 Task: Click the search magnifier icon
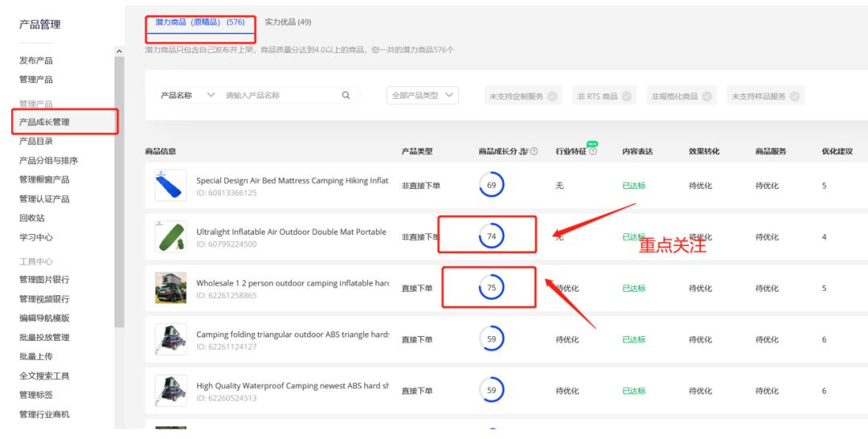point(346,95)
